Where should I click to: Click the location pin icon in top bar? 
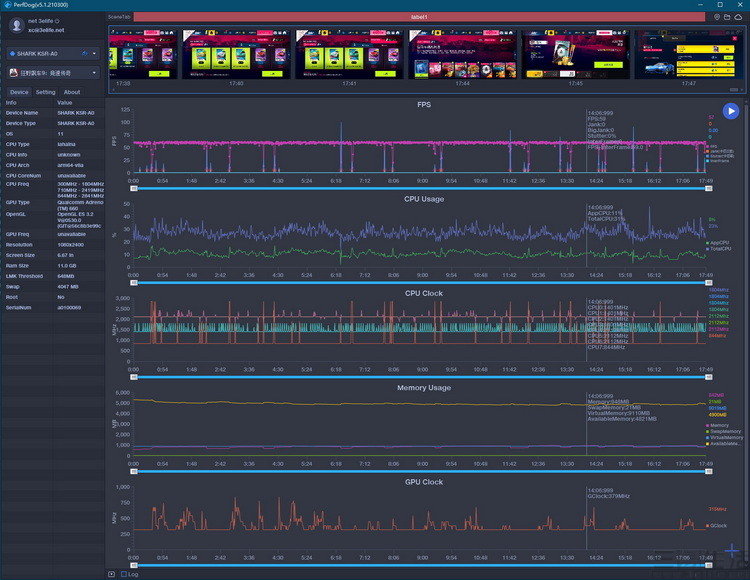(717, 17)
